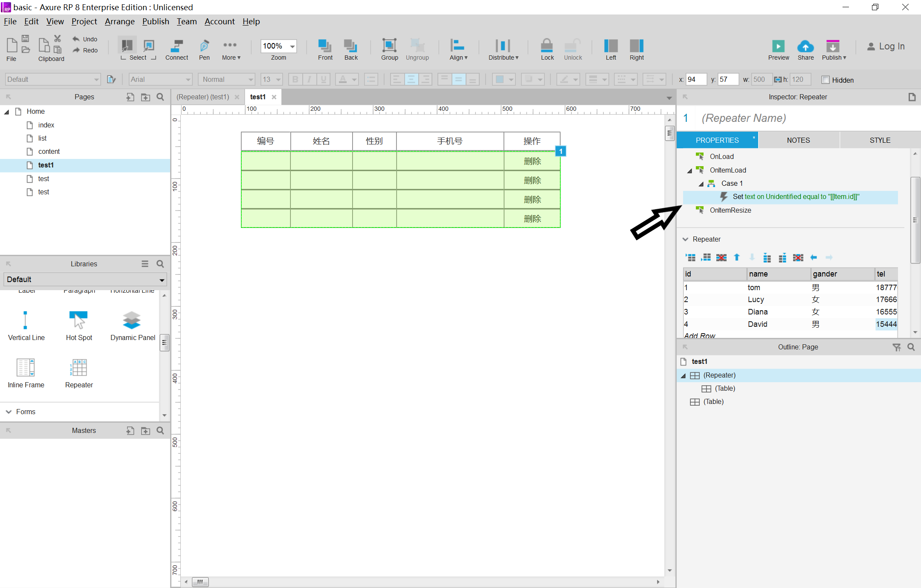
Task: Switch to the NOTES tab
Action: [x=798, y=140]
